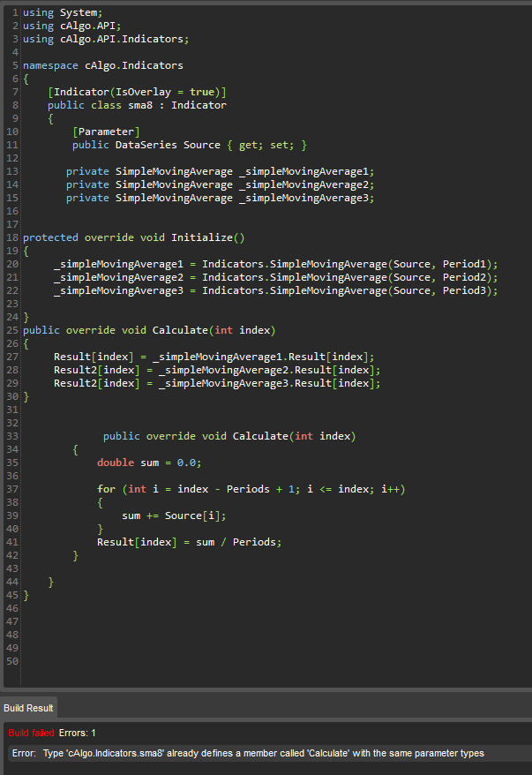Place cursor on 'using System;' line
Screen dimensions: 532x775
point(63,12)
